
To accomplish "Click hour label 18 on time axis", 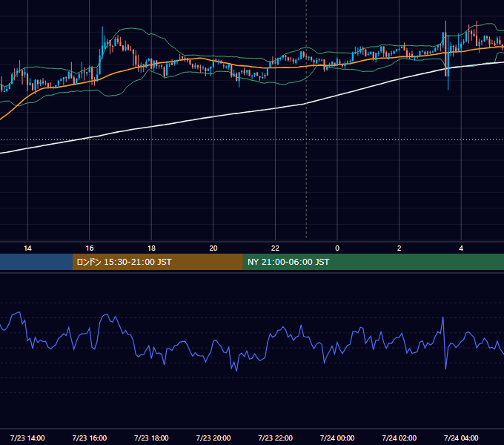I will coord(151,248).
